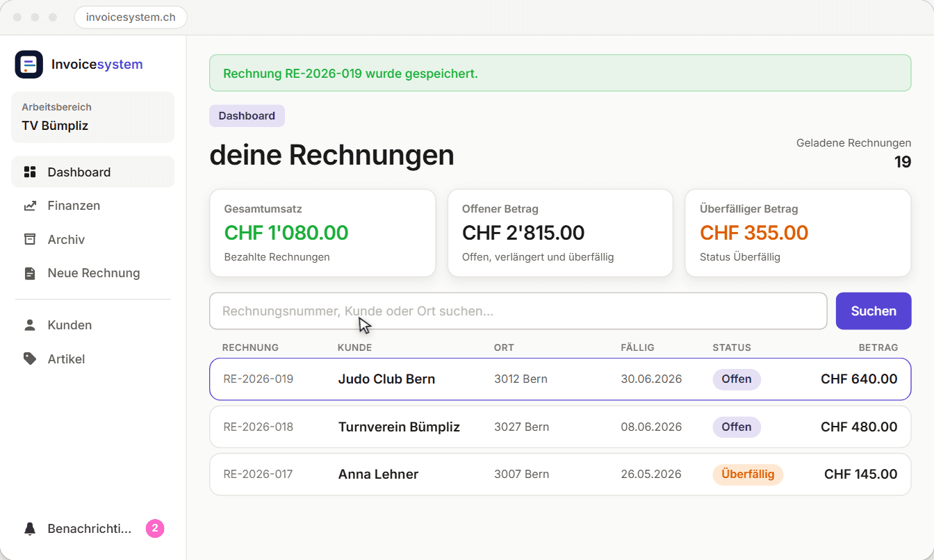Click the Offen badge for Judo Club Bern
This screenshot has height=560, width=934.
click(737, 379)
